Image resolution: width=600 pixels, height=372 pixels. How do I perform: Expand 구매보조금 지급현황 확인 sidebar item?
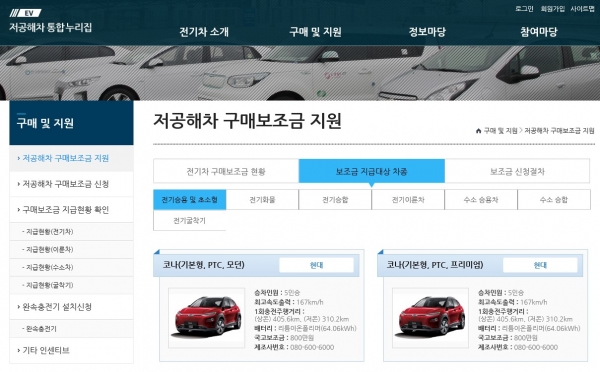(71, 210)
